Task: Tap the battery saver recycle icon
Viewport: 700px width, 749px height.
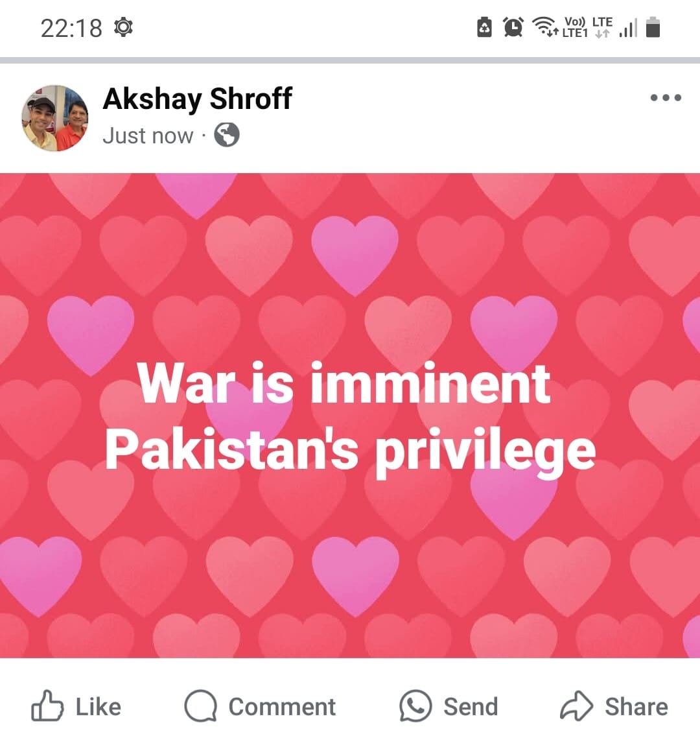Action: [484, 27]
